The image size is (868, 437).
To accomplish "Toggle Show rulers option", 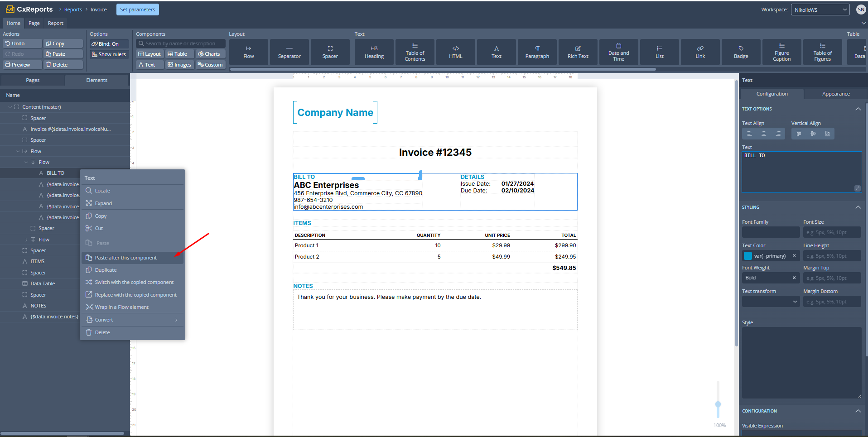I will 109,54.
